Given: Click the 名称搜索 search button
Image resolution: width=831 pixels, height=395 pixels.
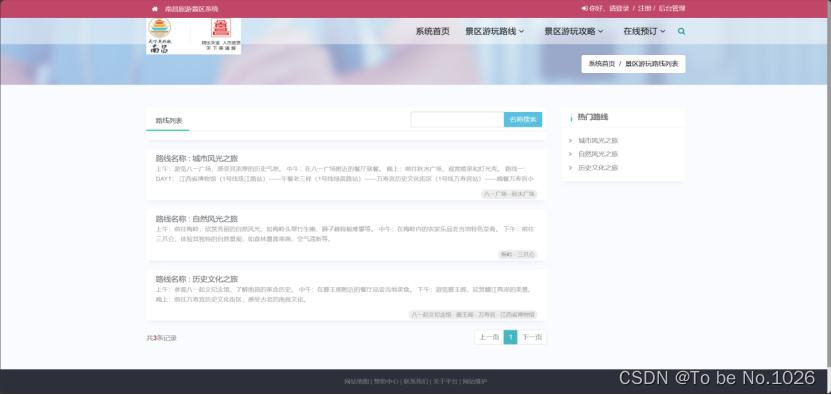Looking at the screenshot, I should point(523,120).
